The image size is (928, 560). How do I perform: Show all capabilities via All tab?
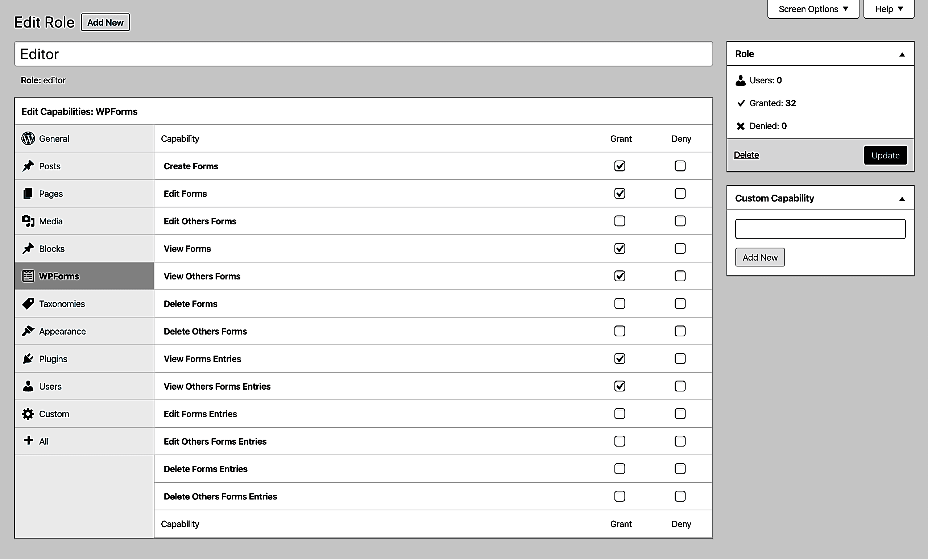(x=84, y=441)
